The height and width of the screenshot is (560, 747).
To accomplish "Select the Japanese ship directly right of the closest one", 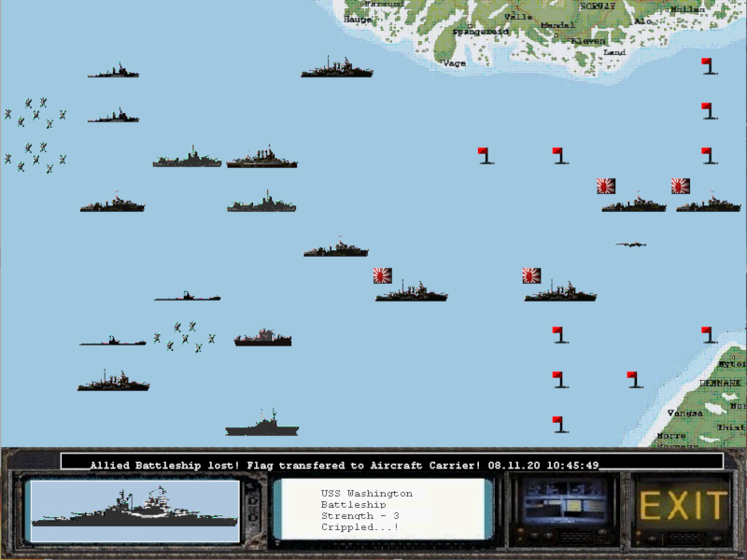I will pos(560,291).
